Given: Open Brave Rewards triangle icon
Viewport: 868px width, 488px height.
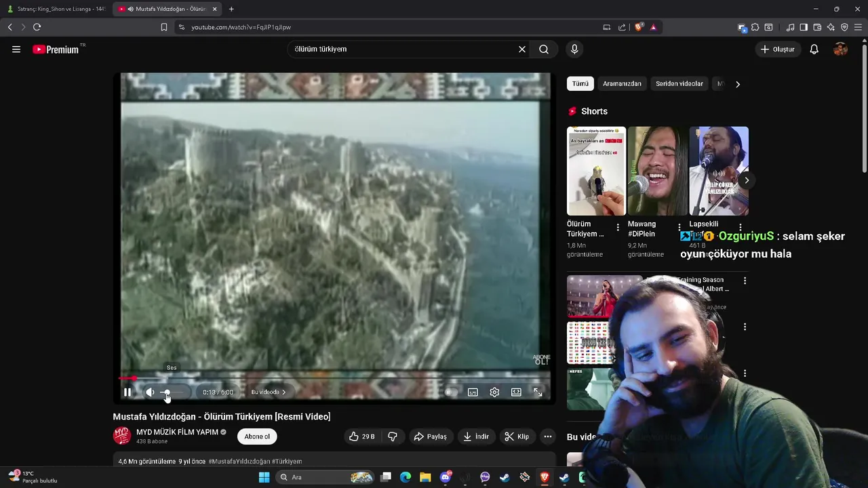Looking at the screenshot, I should pos(653,27).
